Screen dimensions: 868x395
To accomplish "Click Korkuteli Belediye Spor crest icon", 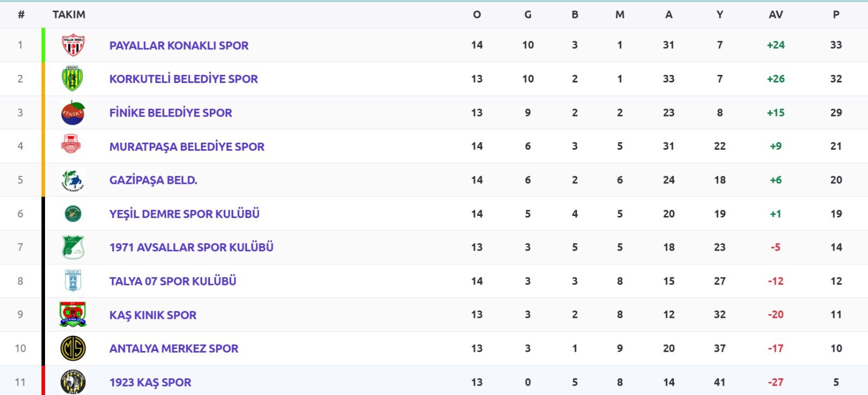I will pos(73,79).
